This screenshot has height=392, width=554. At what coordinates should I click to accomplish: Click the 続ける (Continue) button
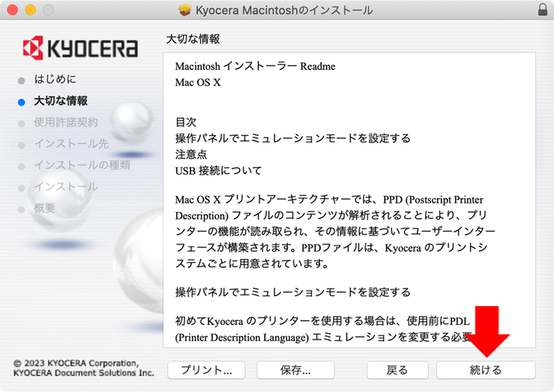[486, 370]
